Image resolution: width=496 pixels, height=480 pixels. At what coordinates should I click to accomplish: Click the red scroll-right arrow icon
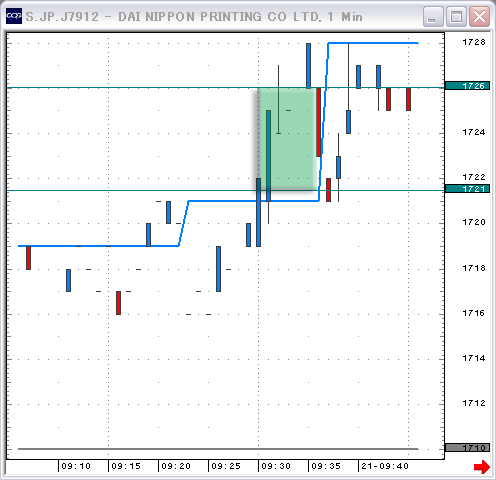[482, 467]
